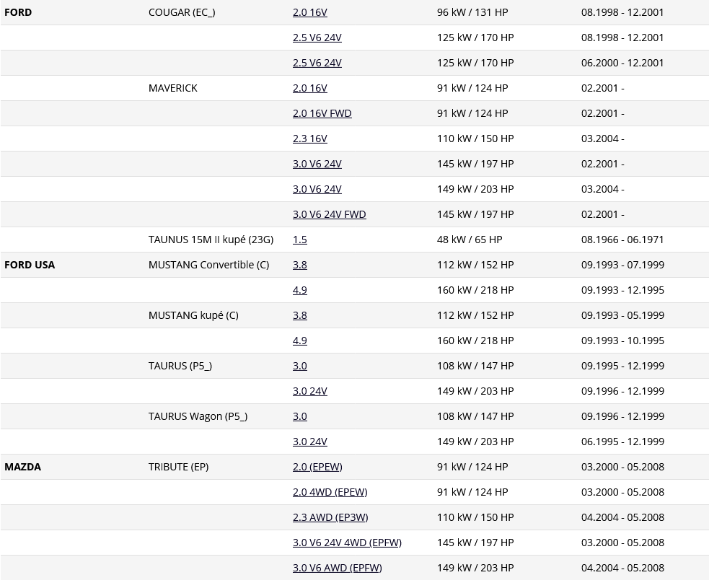Open the Taunus 1.5 engine link
This screenshot has height=588, width=709.
pos(300,240)
